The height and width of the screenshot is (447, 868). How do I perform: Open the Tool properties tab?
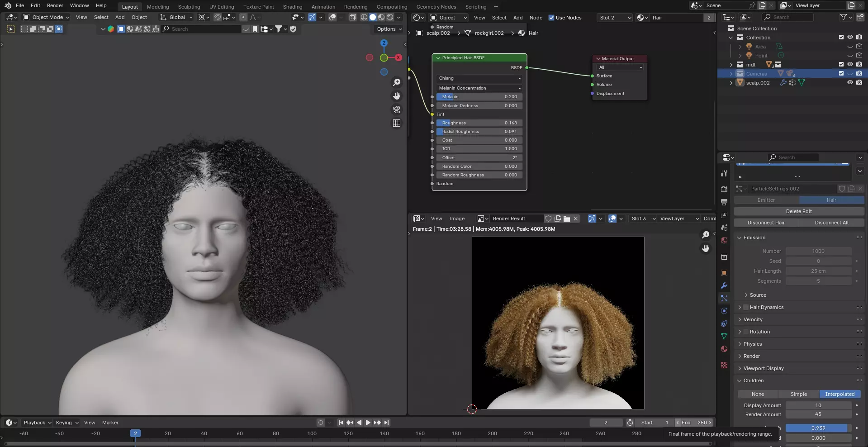(x=724, y=173)
